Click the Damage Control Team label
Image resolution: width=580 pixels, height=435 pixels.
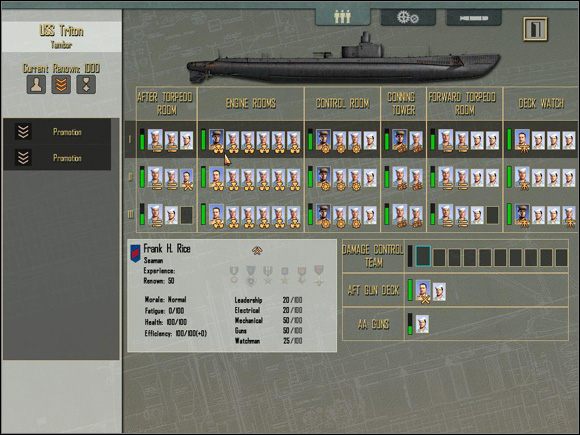(x=373, y=256)
